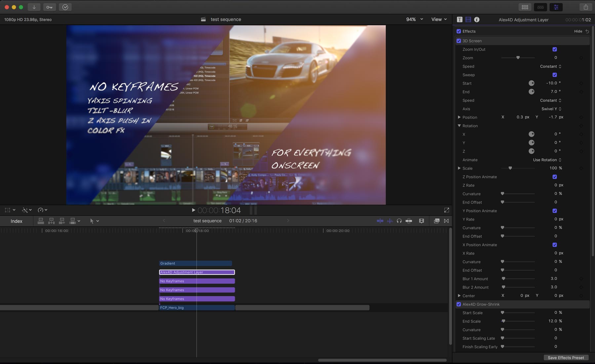Open the Animate Use Rotation dropdown
The height and width of the screenshot is (364, 595).
(547, 160)
